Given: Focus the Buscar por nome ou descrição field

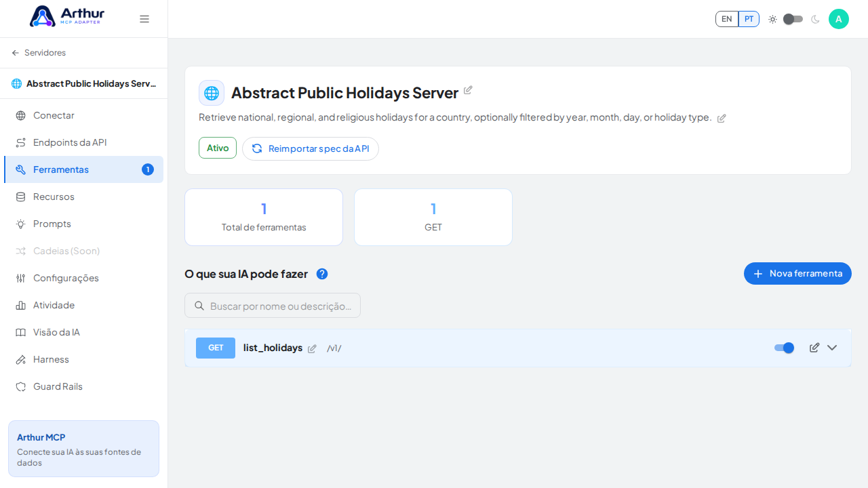Looking at the screenshot, I should 273,306.
